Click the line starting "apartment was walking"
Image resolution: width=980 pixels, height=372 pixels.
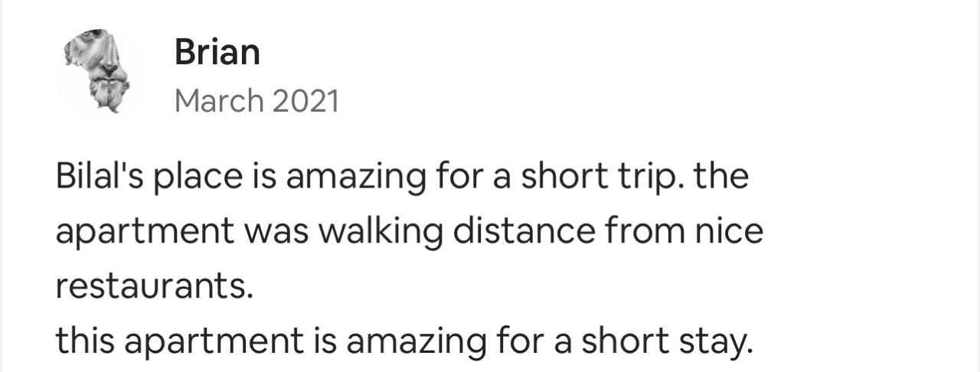pos(410,232)
